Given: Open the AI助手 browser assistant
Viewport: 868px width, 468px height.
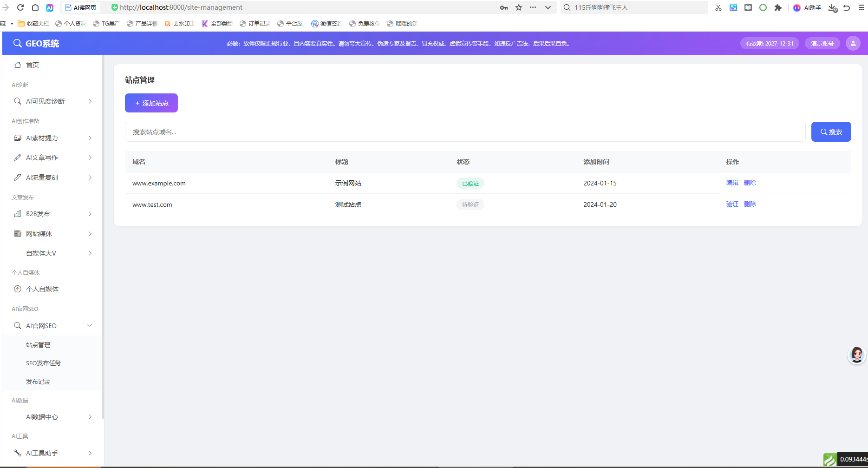Looking at the screenshot, I should (x=807, y=7).
